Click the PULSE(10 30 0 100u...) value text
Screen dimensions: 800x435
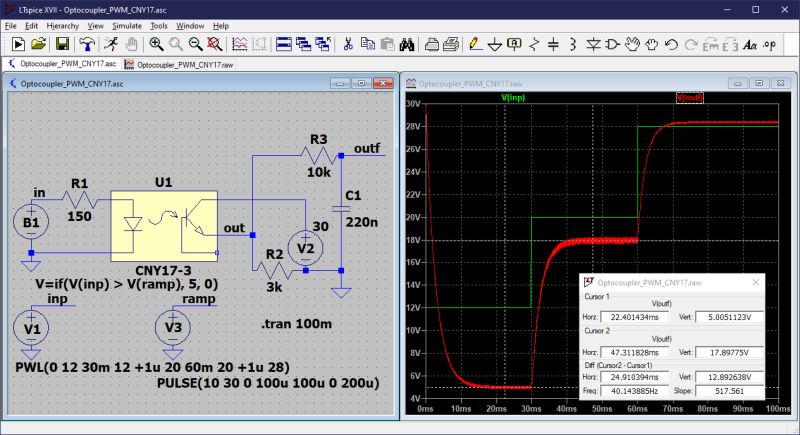click(268, 383)
